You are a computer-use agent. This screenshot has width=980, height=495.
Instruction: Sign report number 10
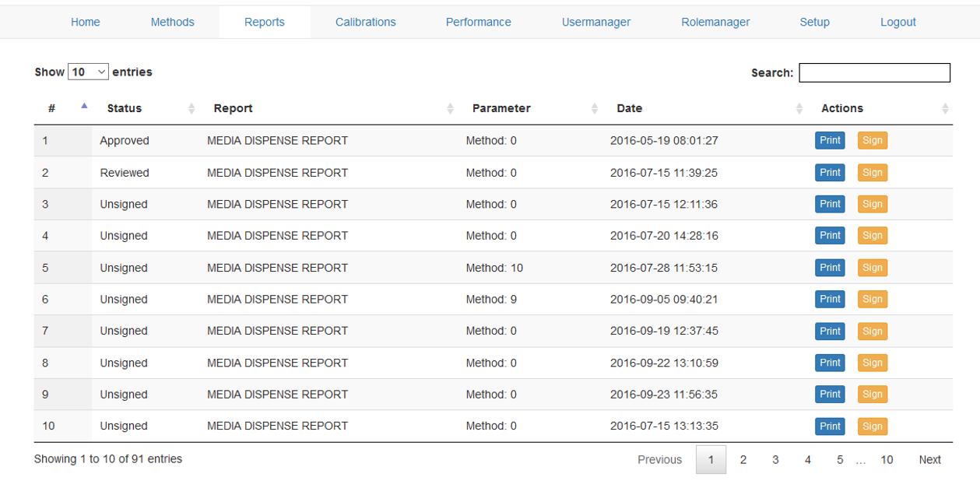[x=872, y=427]
